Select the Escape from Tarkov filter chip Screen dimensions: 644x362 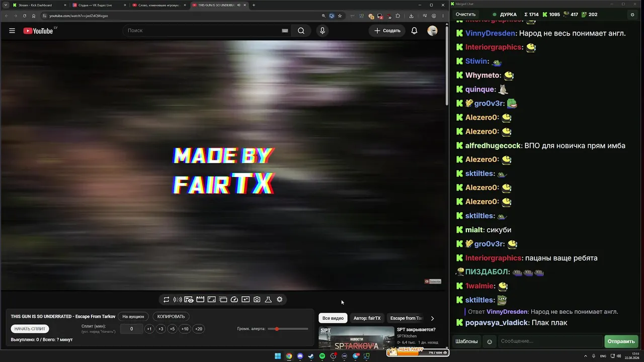coord(407,318)
